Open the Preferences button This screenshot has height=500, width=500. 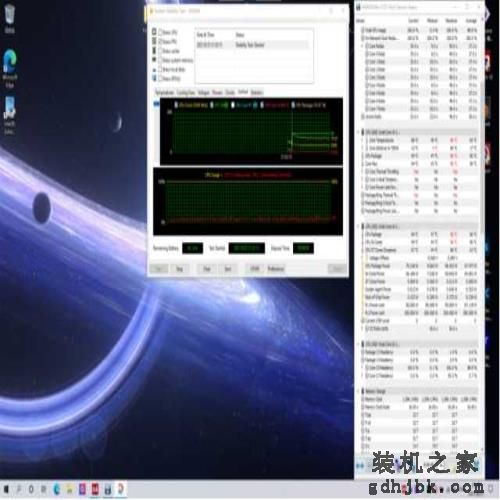[x=276, y=269]
